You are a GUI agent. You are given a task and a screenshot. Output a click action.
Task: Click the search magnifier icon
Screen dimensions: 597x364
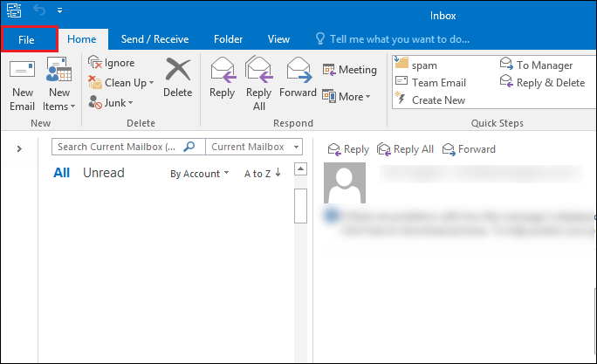coord(189,147)
